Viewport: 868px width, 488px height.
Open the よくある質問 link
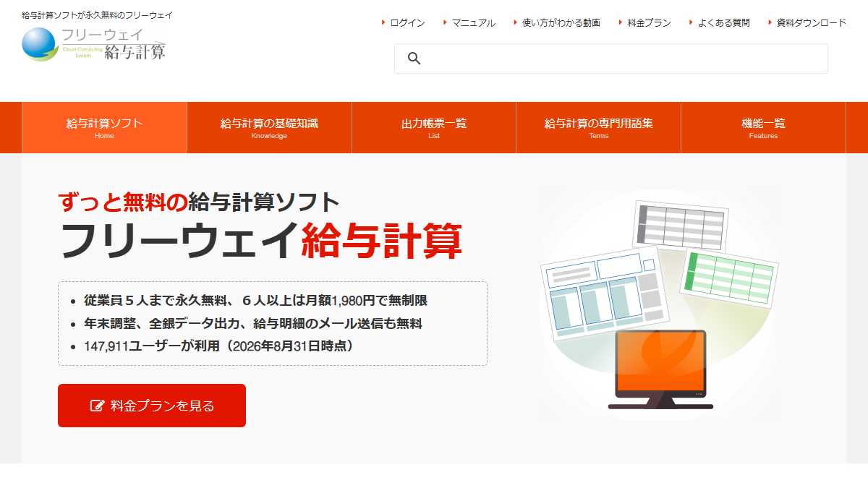[723, 23]
